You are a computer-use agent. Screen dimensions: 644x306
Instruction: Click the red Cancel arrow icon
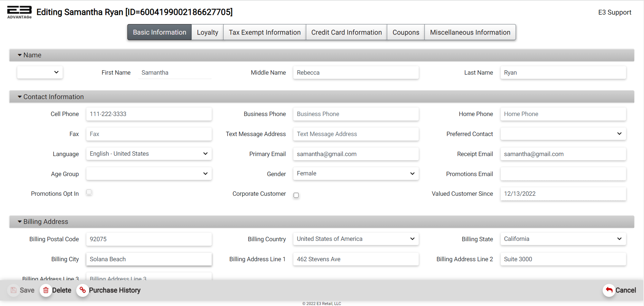pos(609,290)
